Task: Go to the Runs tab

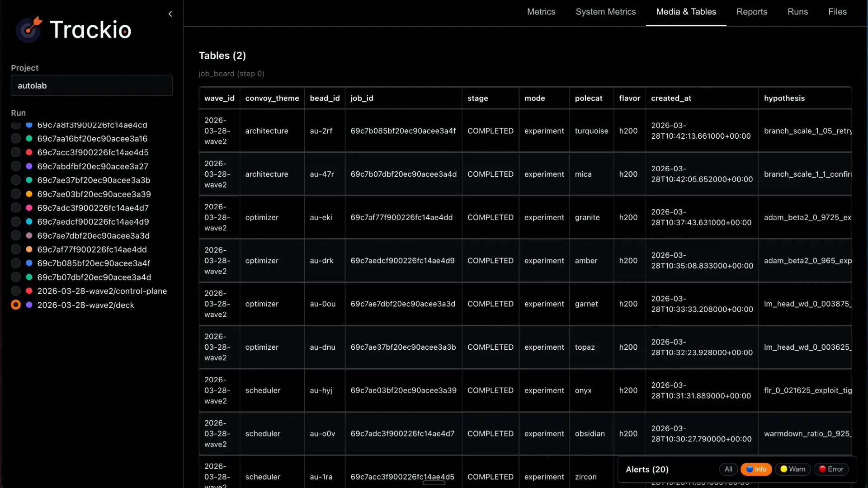Action: point(797,12)
